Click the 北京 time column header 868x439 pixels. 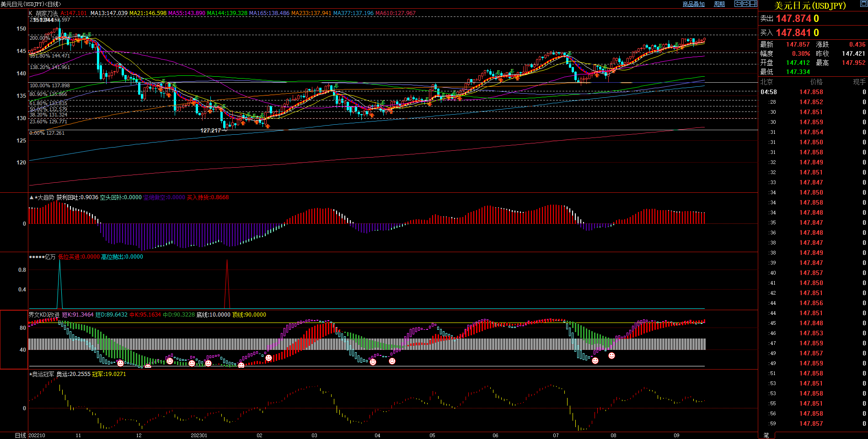pyautogui.click(x=766, y=82)
